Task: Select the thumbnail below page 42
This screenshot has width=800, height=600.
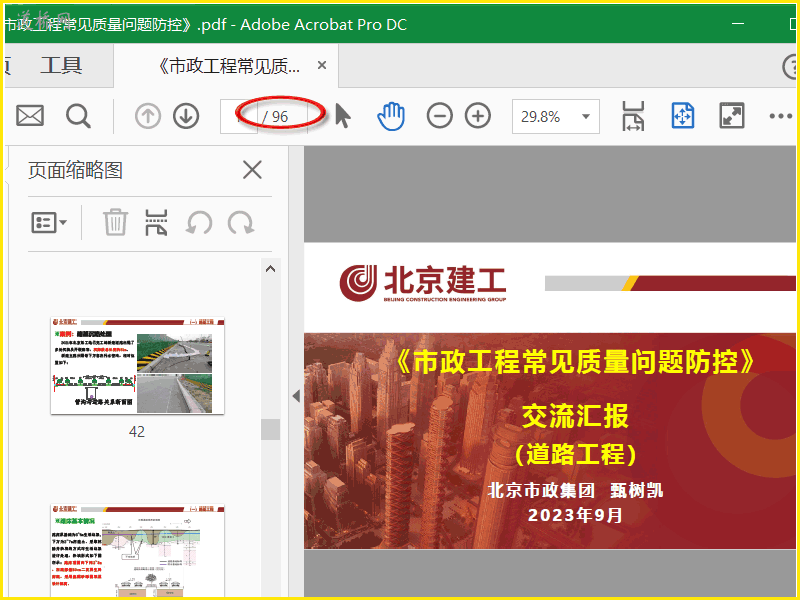Action: [137, 551]
